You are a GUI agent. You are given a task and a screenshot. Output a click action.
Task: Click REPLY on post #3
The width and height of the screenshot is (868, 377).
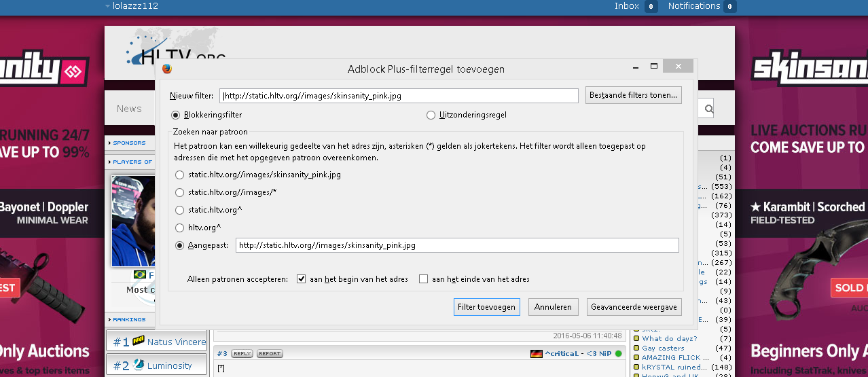(x=242, y=354)
